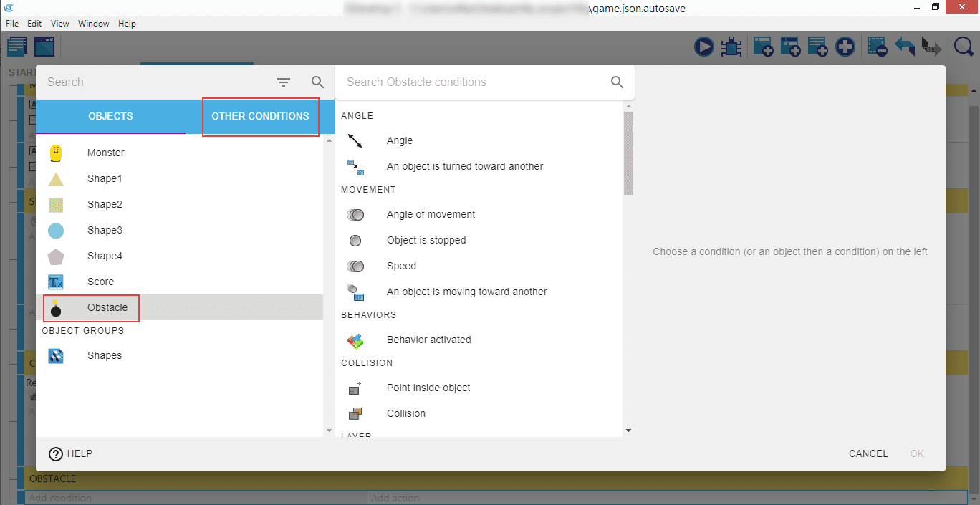Select the Monster object icon
This screenshot has width=980, height=505.
(56, 153)
